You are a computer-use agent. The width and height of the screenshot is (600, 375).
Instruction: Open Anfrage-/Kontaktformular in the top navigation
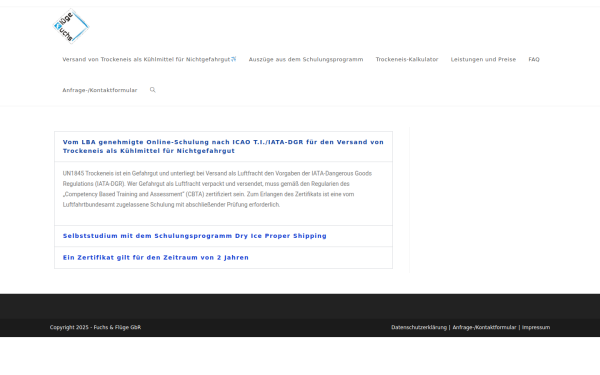[99, 90]
